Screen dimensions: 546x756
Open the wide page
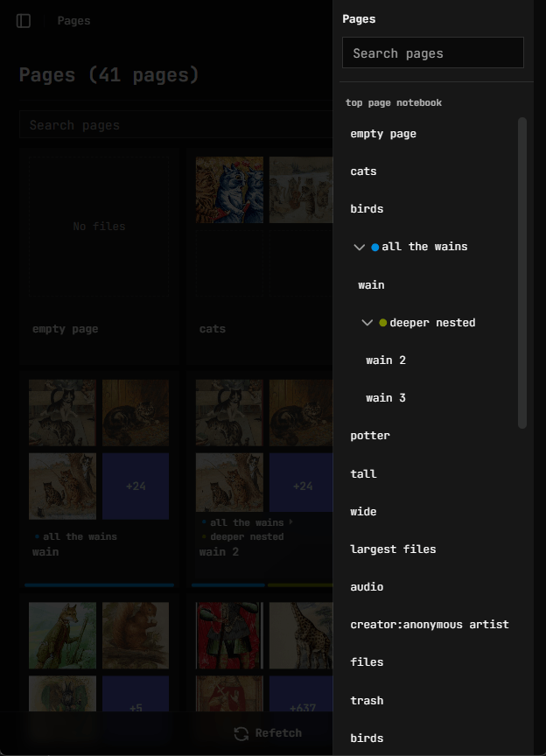click(x=363, y=512)
